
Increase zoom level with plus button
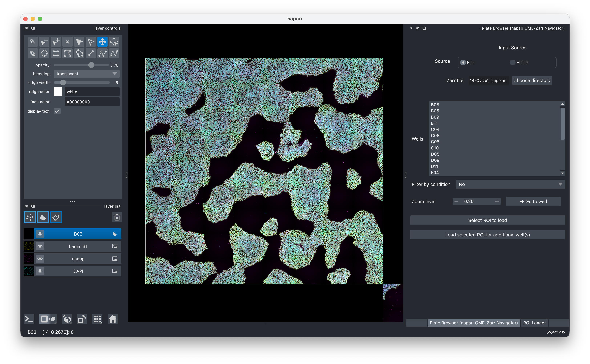point(497,201)
